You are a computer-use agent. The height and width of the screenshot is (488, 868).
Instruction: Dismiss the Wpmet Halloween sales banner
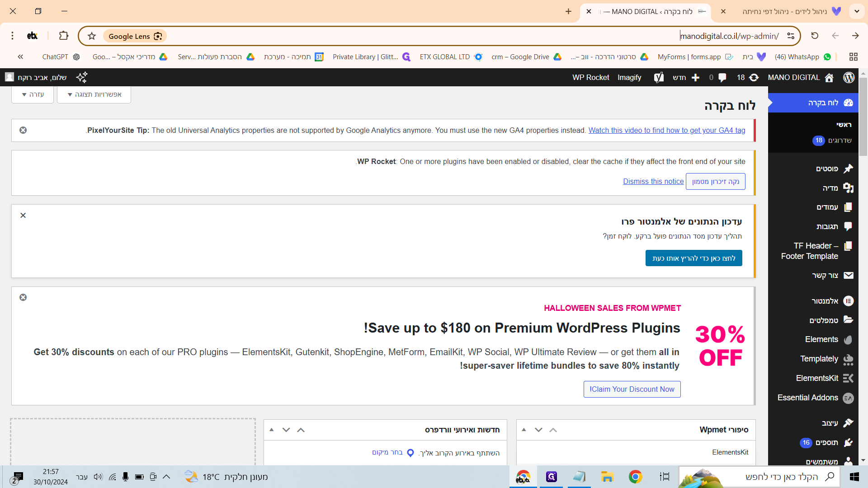coord(23,297)
